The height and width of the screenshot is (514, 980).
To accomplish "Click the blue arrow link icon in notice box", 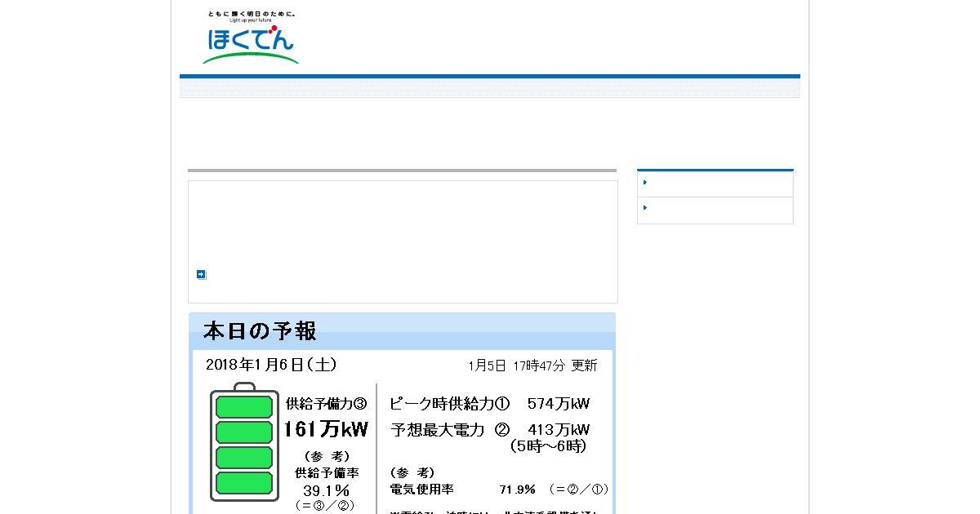I will click(201, 274).
